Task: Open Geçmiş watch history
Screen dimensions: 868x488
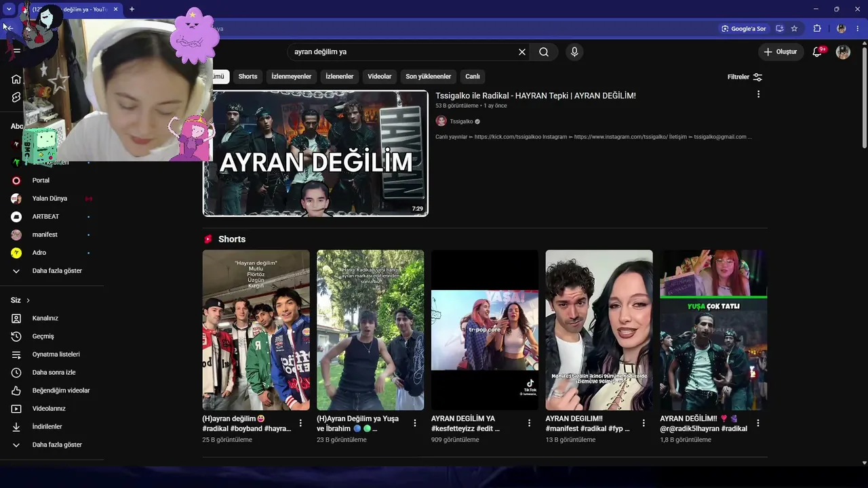Action: 52,336
